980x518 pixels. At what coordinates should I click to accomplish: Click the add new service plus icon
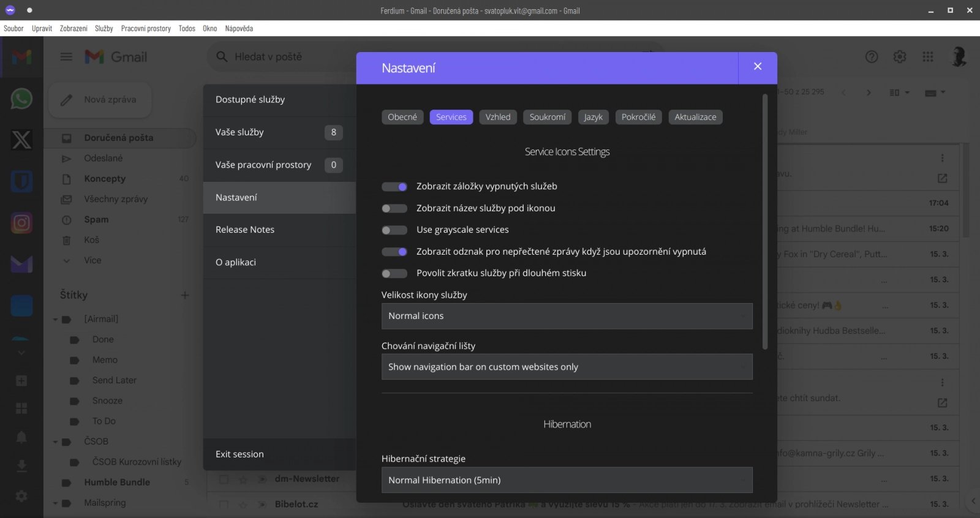21,381
